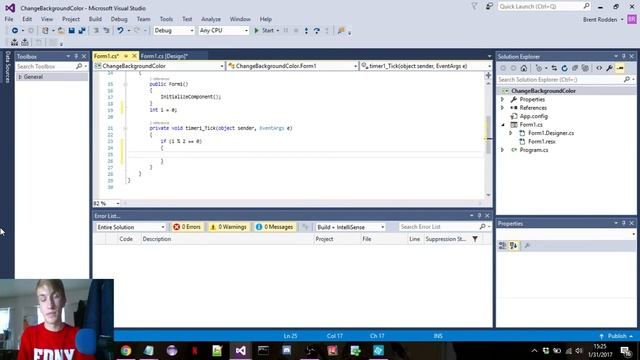The width and height of the screenshot is (640, 360).
Task: Click the feedback icon next to Quick Launch
Action: [489, 6]
